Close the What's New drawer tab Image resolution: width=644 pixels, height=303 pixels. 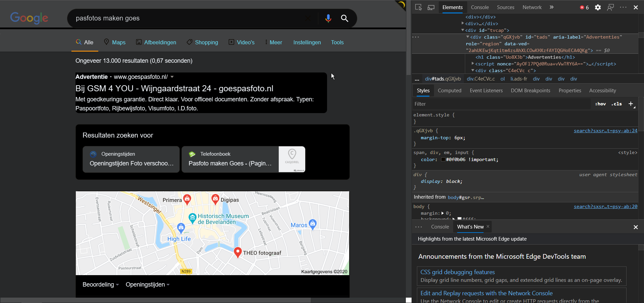[488, 226]
